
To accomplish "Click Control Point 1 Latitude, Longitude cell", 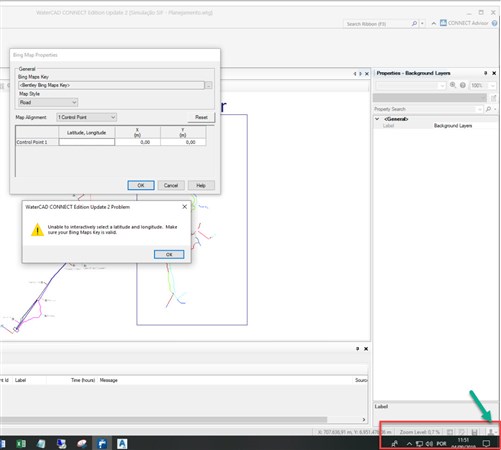I will click(x=87, y=142).
